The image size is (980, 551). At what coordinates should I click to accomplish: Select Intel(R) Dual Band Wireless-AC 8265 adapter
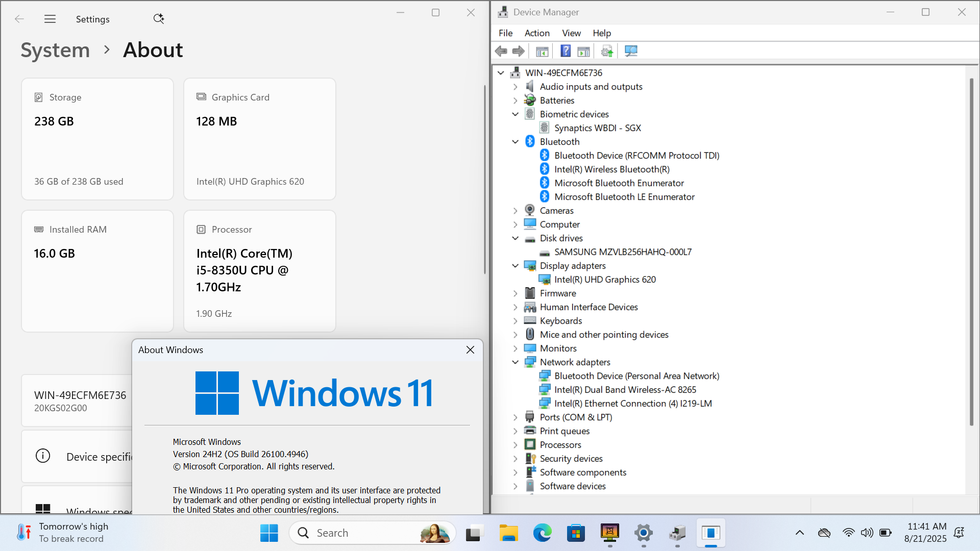click(625, 390)
